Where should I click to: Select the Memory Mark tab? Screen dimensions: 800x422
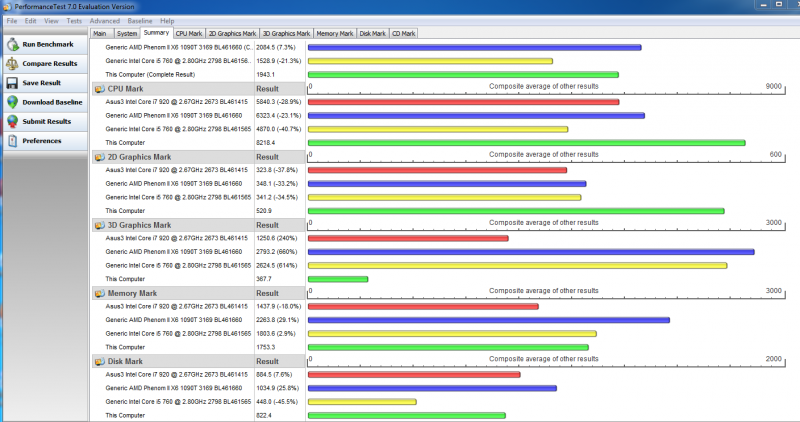(x=335, y=33)
